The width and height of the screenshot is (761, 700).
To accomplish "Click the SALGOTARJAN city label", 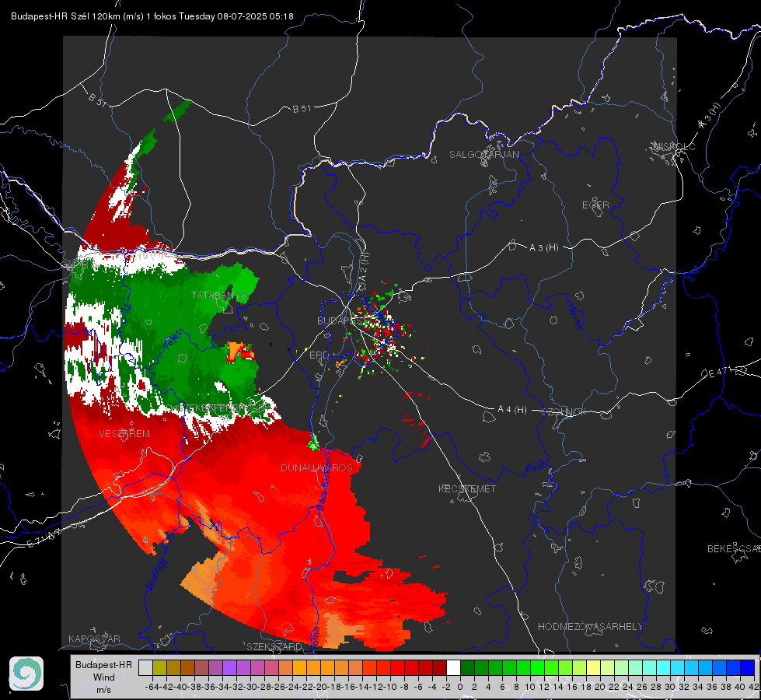I will [x=483, y=155].
